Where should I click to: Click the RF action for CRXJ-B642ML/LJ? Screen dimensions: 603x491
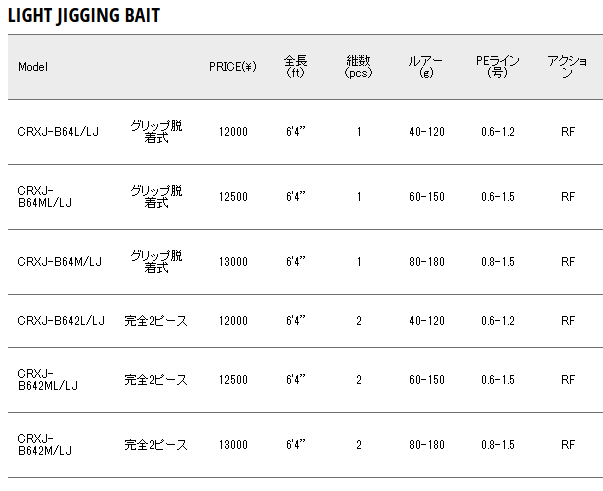click(568, 380)
